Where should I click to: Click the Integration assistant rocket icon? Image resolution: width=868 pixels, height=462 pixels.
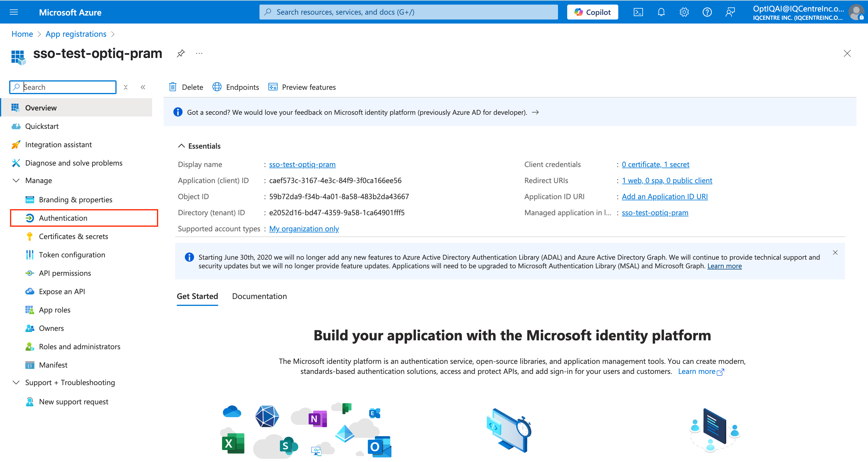click(x=16, y=145)
